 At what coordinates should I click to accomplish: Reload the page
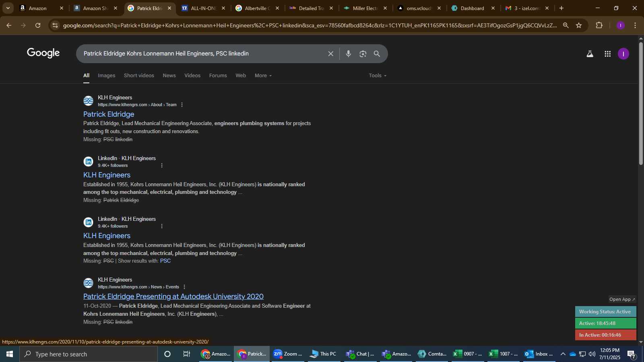[38, 25]
